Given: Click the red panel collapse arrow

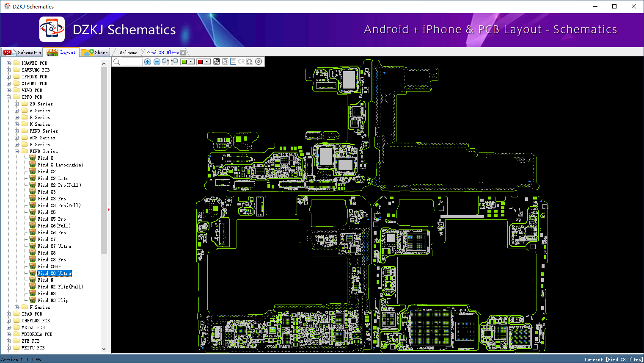Looking at the screenshot, I should (x=109, y=209).
